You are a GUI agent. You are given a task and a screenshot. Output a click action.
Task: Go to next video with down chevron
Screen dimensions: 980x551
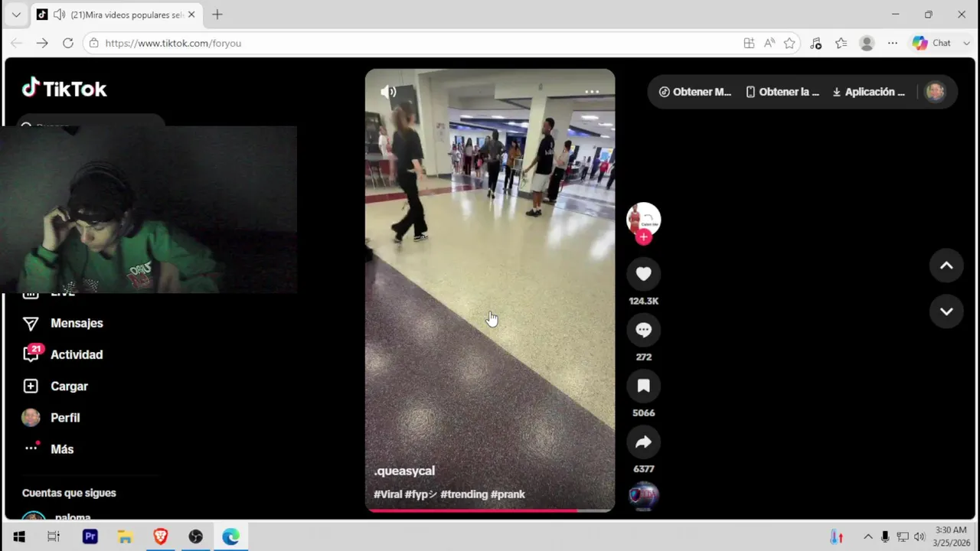point(946,311)
